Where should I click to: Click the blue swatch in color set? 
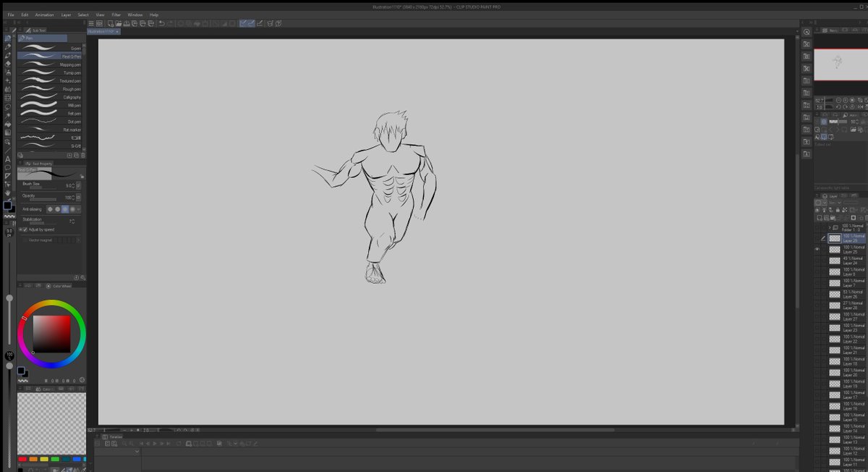click(x=77, y=459)
